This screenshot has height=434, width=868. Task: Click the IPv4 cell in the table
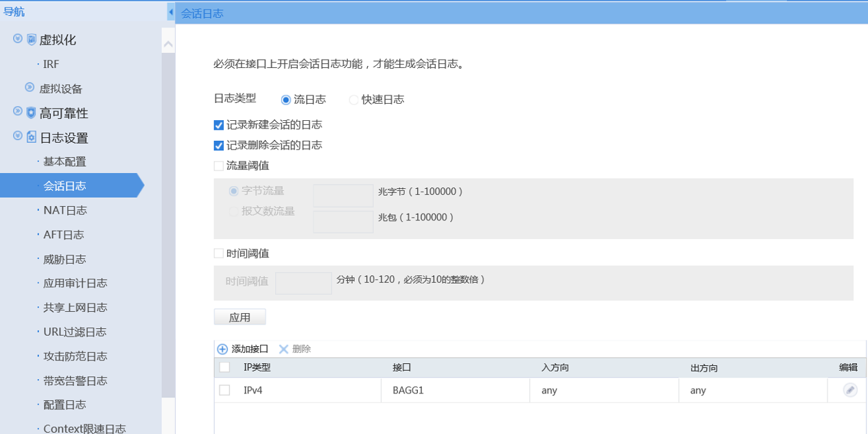coord(254,390)
